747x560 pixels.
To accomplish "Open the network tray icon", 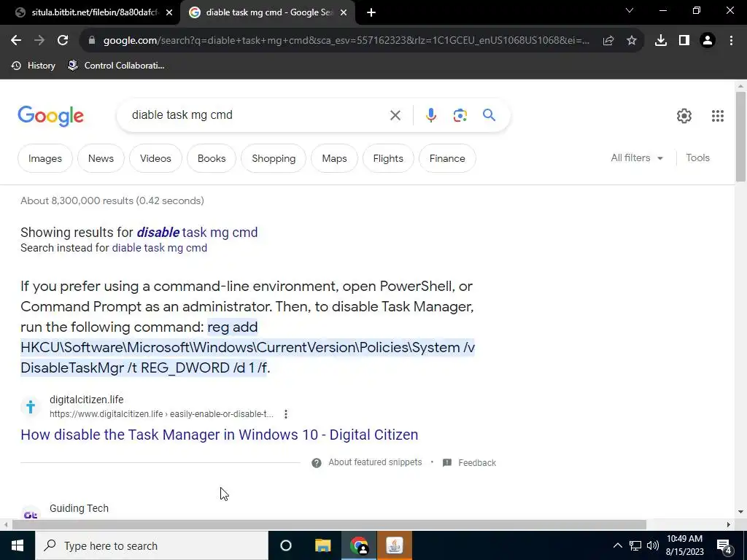I will [x=635, y=545].
